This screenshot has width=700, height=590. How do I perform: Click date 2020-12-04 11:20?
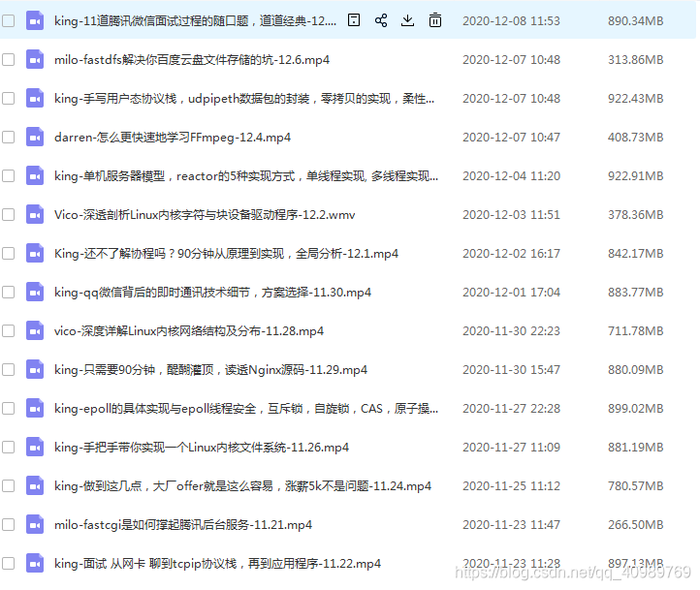click(x=511, y=176)
